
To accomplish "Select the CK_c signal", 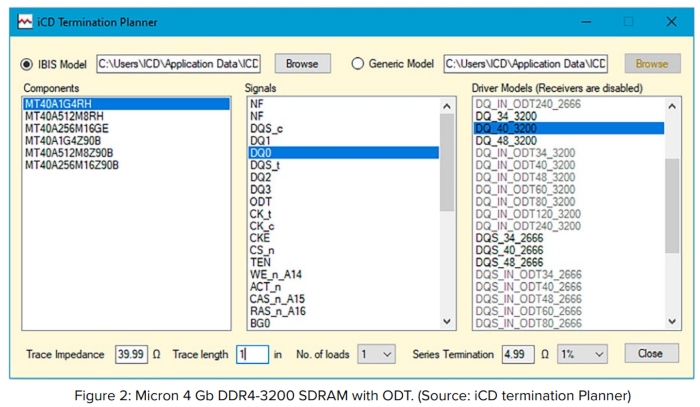I will click(x=344, y=226).
